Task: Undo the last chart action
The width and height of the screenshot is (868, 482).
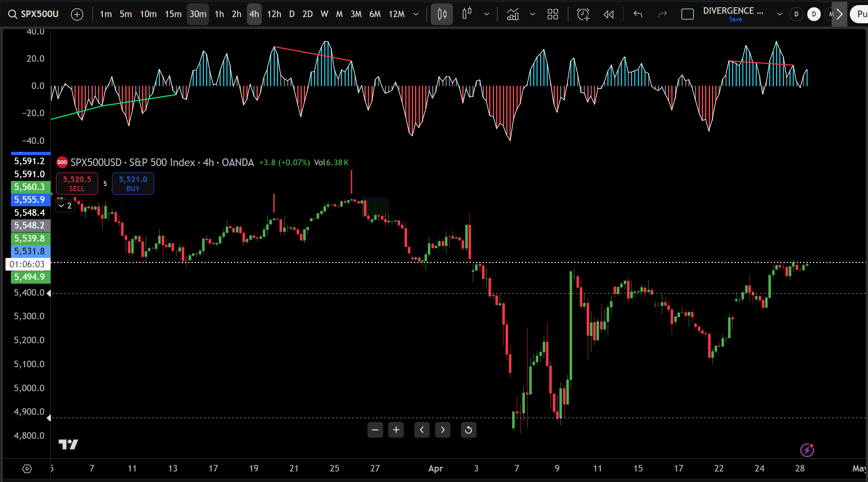Action: [638, 14]
